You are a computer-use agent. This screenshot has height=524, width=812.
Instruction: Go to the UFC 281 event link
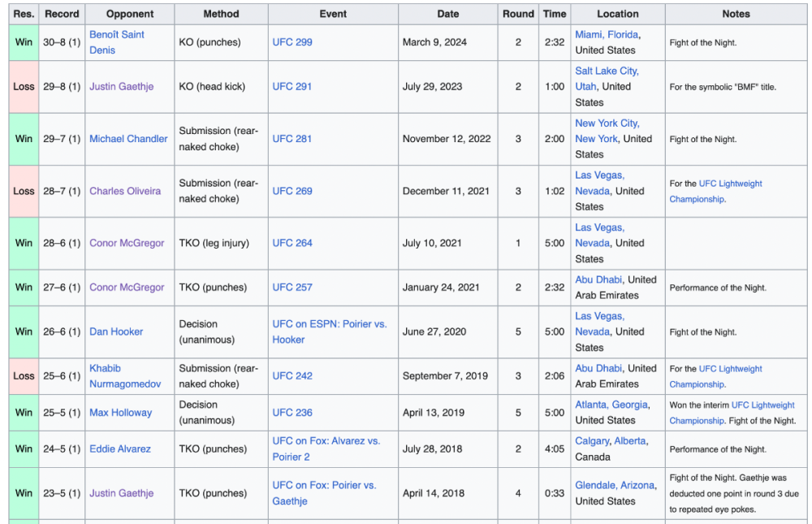pyautogui.click(x=292, y=139)
